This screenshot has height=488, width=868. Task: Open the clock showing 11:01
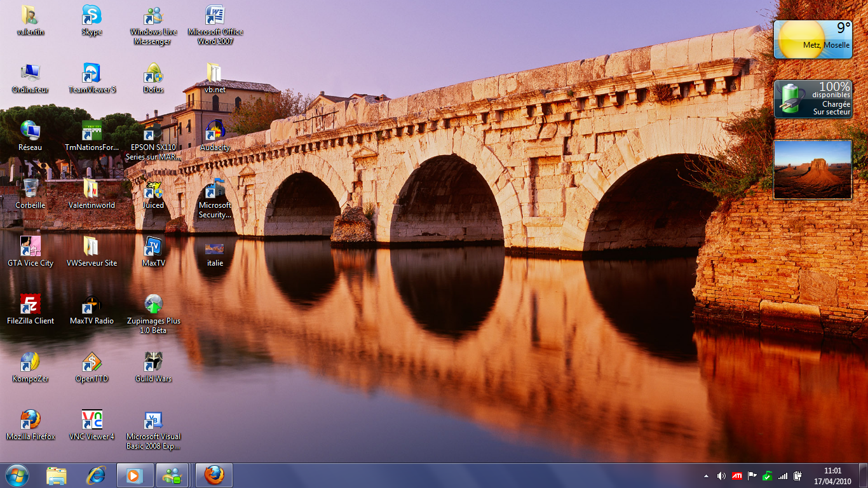click(x=832, y=476)
